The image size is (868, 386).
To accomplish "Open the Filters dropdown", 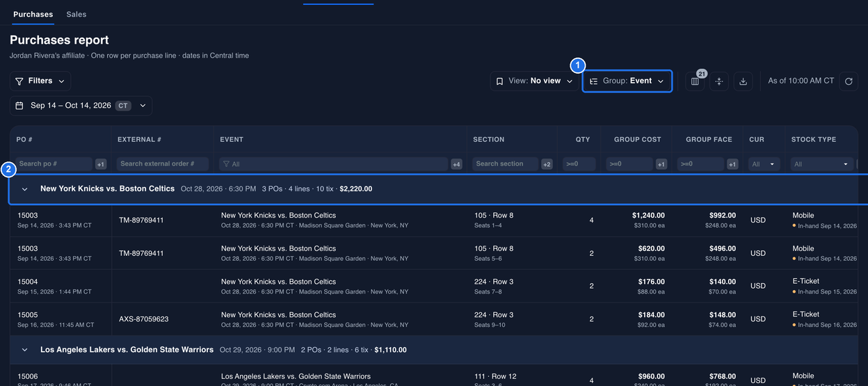I will (x=40, y=81).
